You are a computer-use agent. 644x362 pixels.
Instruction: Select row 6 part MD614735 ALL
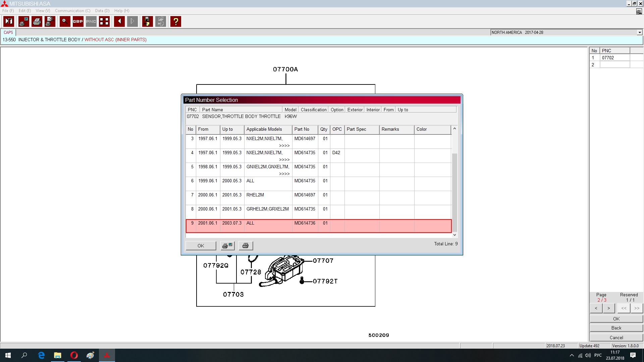(x=305, y=181)
